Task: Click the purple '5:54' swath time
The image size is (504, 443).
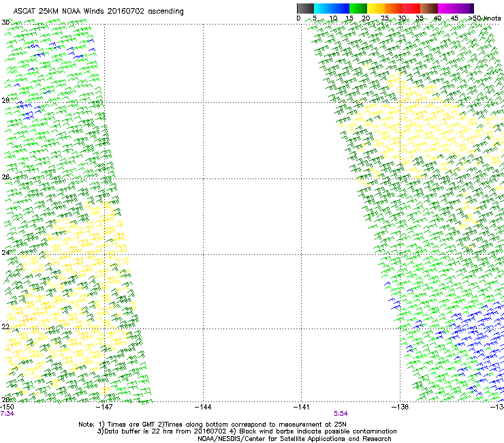Action: click(x=341, y=414)
